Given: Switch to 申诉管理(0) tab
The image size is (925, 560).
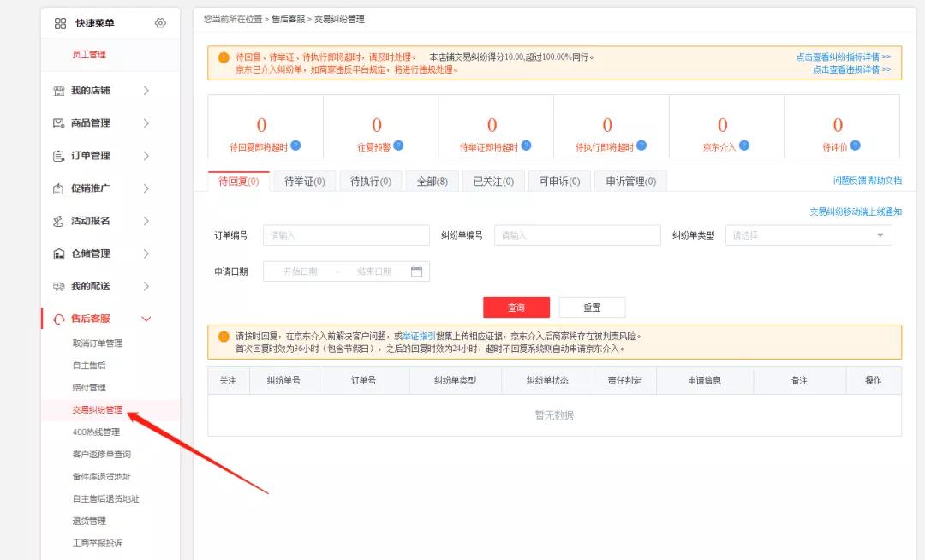Looking at the screenshot, I should point(630,181).
